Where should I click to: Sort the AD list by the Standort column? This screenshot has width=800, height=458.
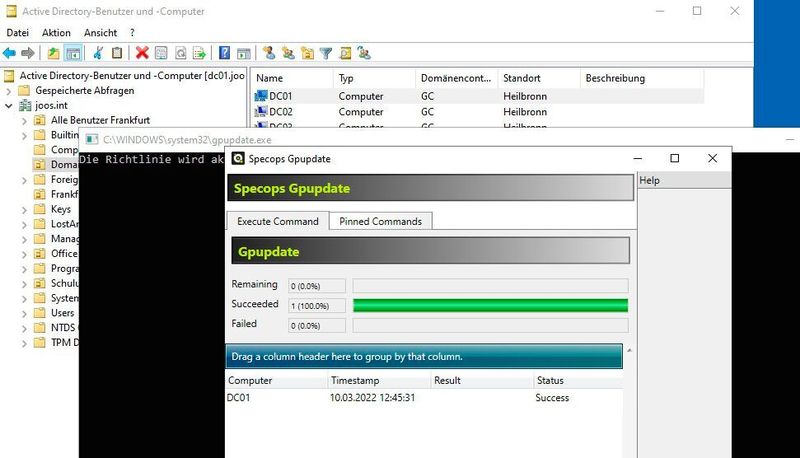539,78
